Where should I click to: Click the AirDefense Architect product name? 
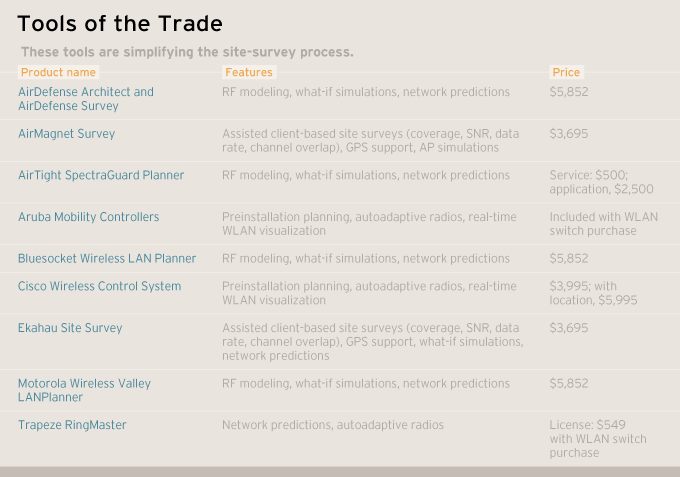coord(86,98)
